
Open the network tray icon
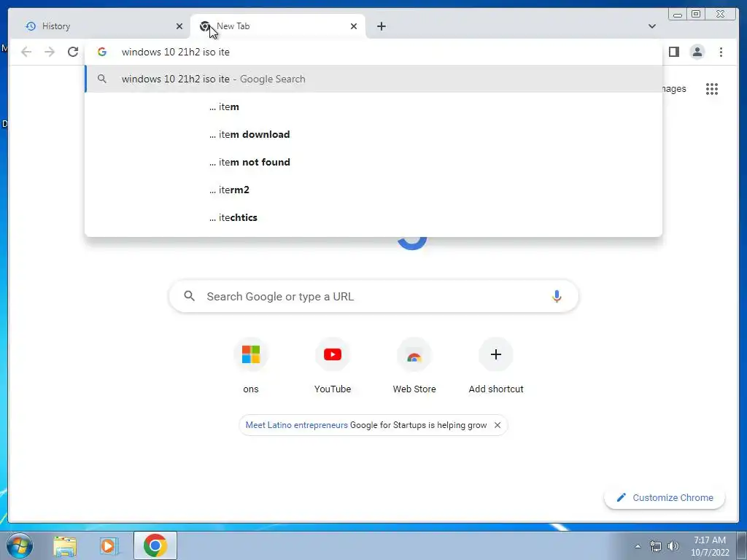click(x=656, y=546)
